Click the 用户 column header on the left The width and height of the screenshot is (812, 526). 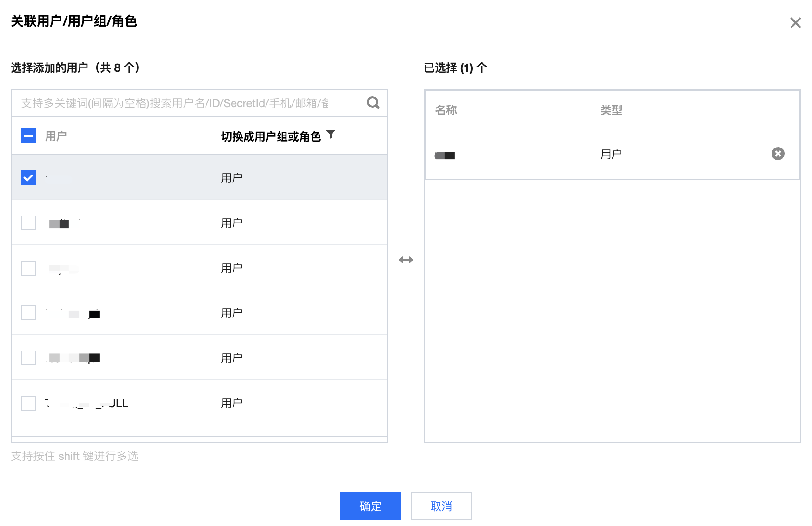coord(56,136)
